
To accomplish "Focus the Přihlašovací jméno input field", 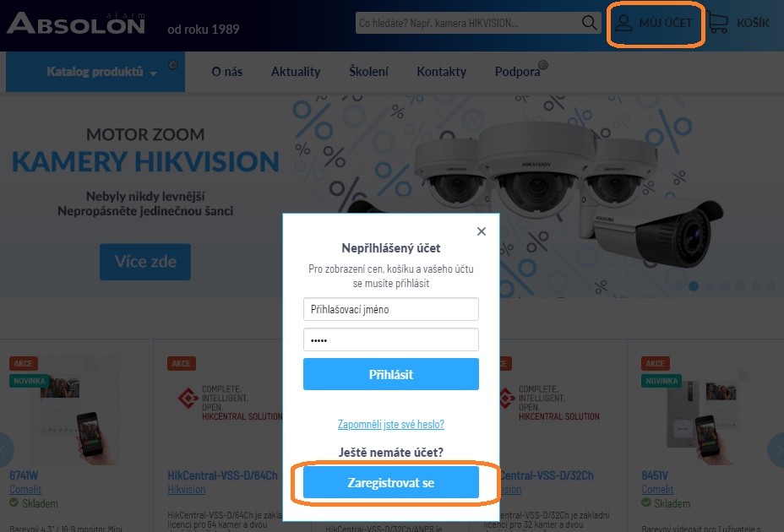I will pos(391,309).
